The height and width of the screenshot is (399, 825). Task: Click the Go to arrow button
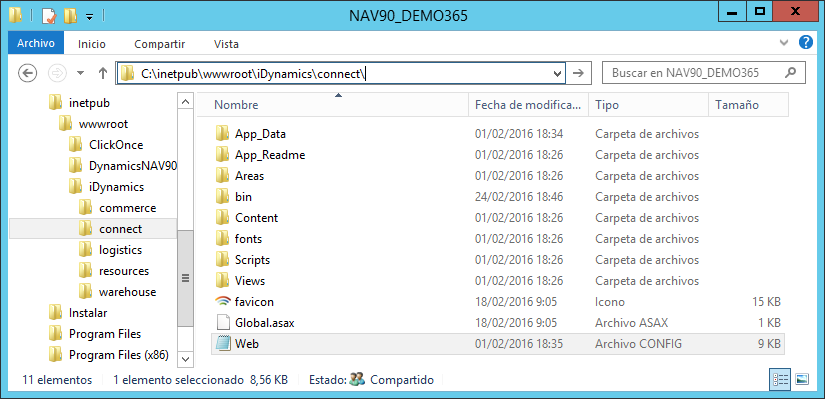pyautogui.click(x=578, y=73)
